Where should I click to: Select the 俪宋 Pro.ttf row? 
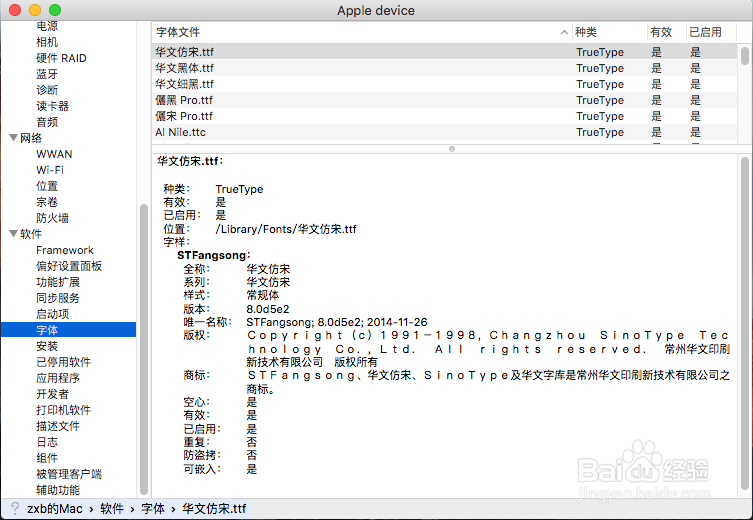444,116
